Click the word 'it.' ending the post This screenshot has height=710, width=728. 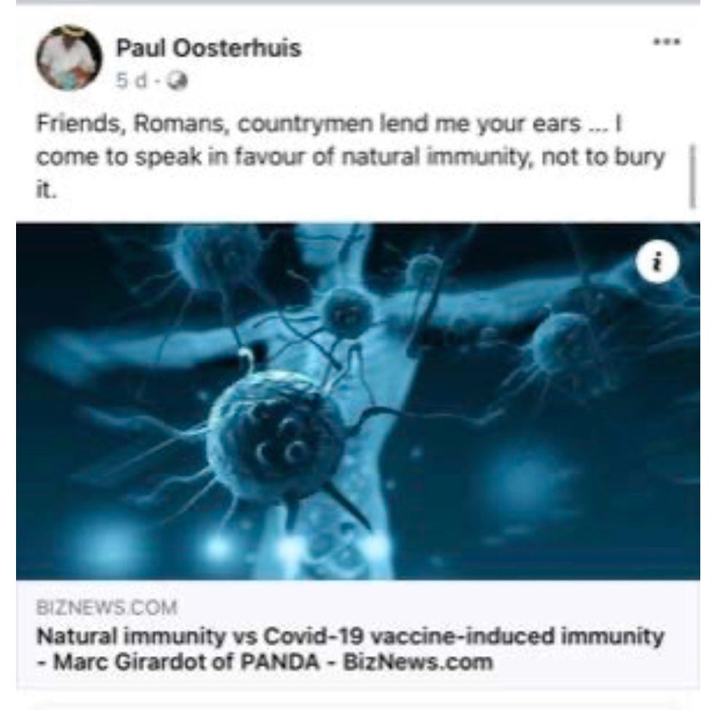coord(47,190)
